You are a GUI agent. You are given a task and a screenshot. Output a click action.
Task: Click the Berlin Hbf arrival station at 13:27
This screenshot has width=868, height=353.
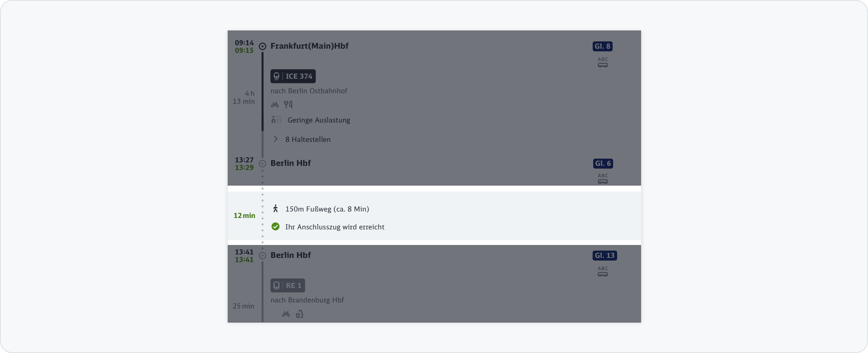pos(290,163)
